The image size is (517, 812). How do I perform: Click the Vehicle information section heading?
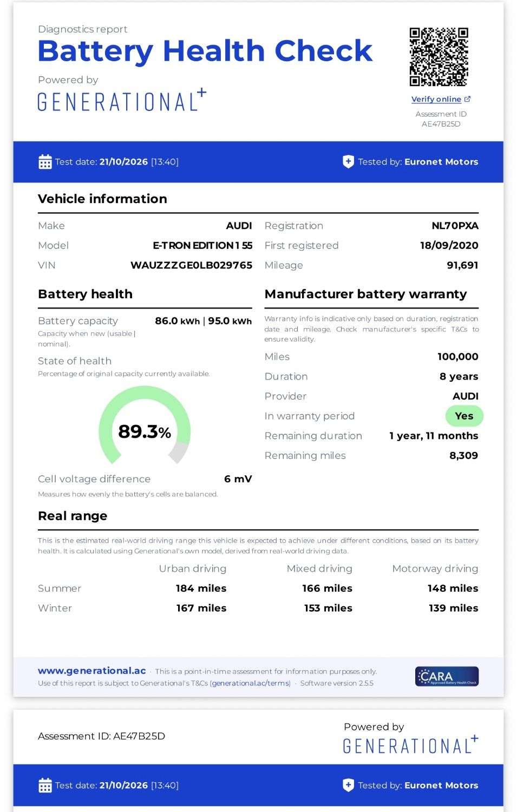click(x=102, y=199)
